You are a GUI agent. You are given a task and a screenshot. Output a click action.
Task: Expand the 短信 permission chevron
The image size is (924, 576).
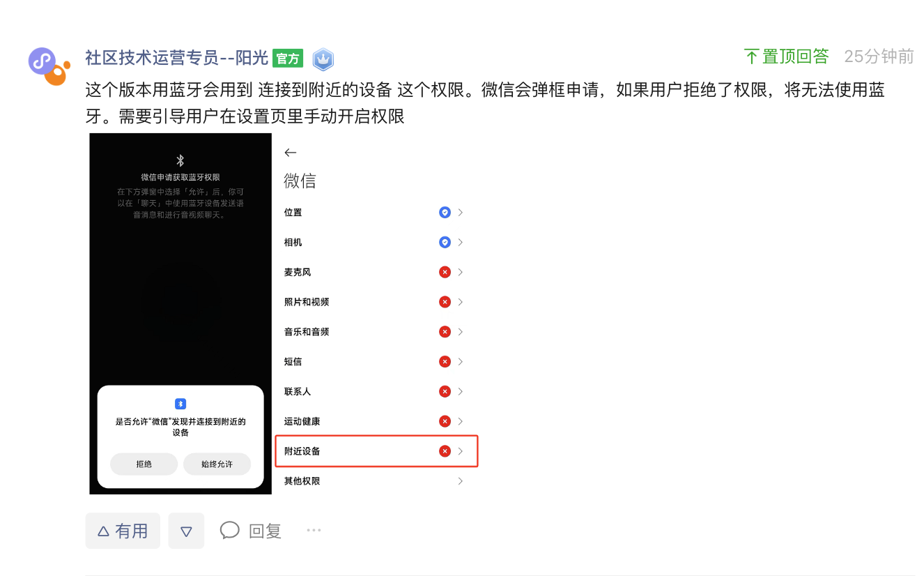tap(461, 361)
